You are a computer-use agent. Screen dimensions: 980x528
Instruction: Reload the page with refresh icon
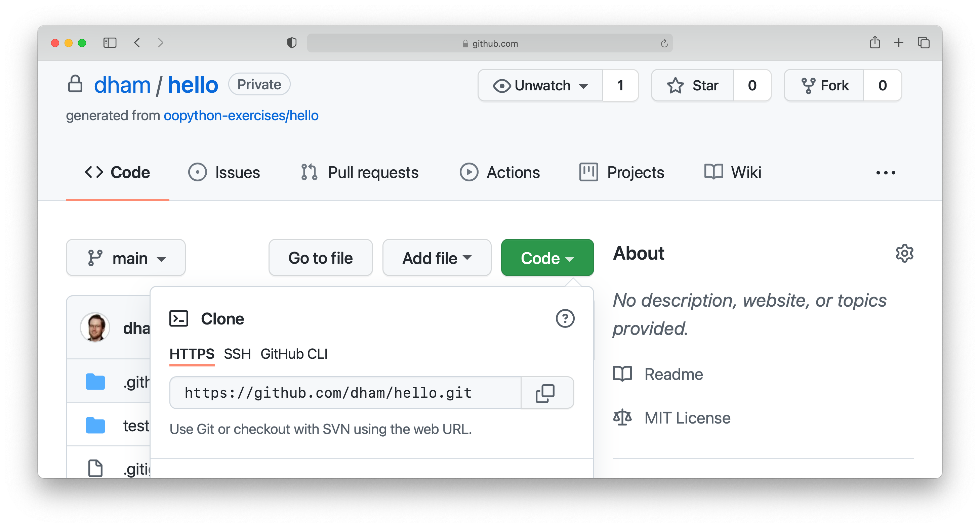(x=664, y=43)
